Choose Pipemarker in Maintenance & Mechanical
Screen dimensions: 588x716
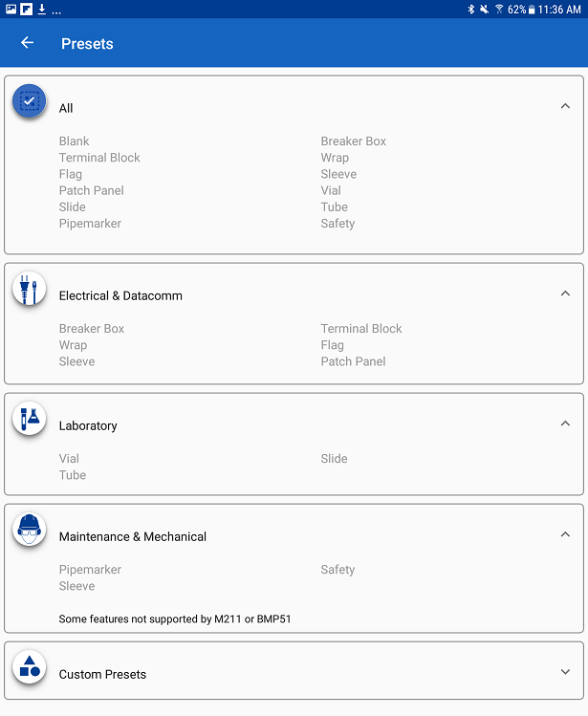pyautogui.click(x=90, y=570)
